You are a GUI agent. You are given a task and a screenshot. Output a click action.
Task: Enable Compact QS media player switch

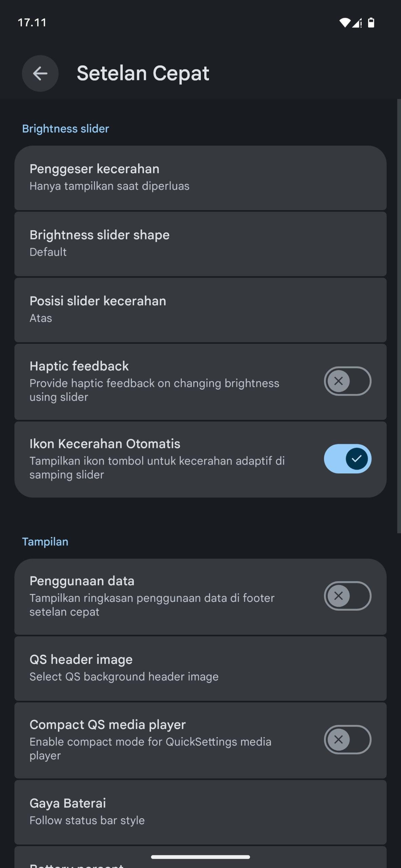[x=347, y=739]
